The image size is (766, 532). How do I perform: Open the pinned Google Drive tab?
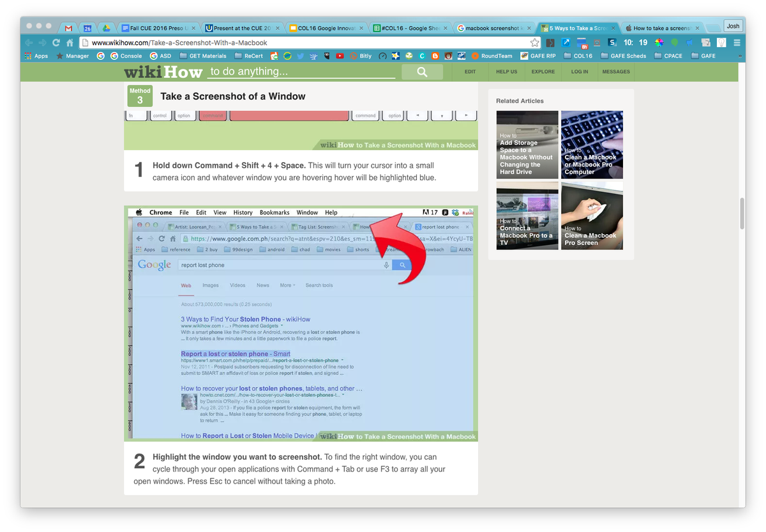click(x=106, y=28)
